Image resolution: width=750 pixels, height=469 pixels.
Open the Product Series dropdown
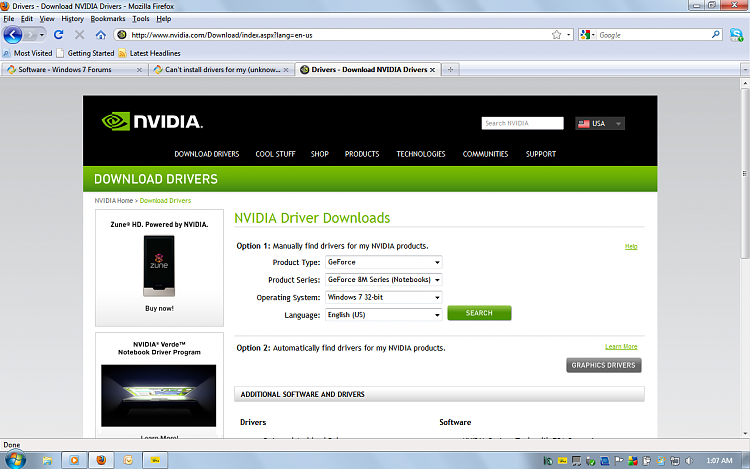pyautogui.click(x=384, y=280)
